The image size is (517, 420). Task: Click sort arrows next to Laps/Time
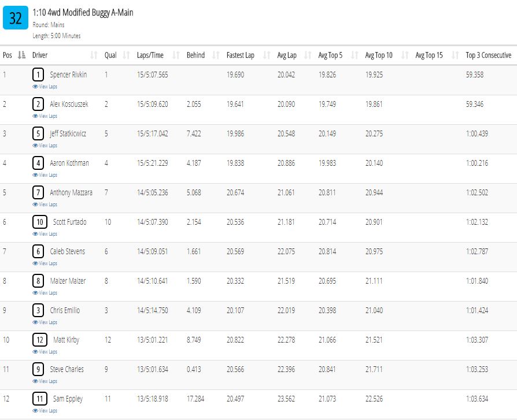coord(176,55)
